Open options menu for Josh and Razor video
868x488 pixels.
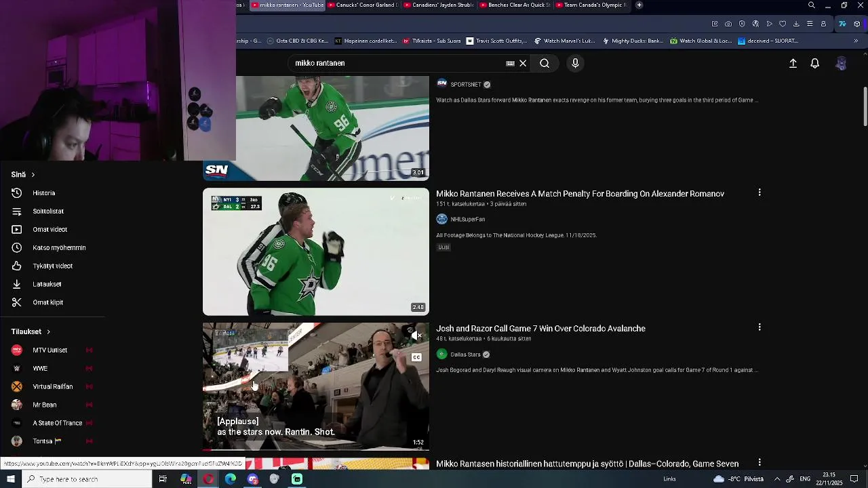coord(759,327)
